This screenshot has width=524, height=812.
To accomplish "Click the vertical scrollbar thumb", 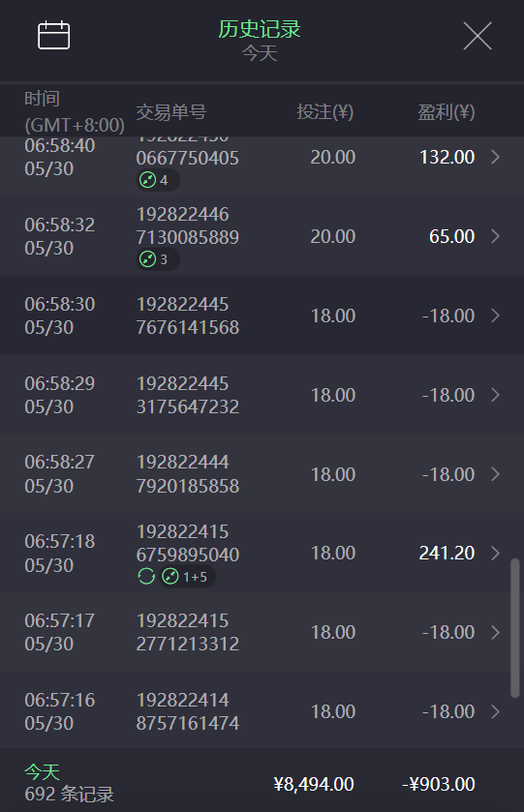I will click(x=514, y=628).
